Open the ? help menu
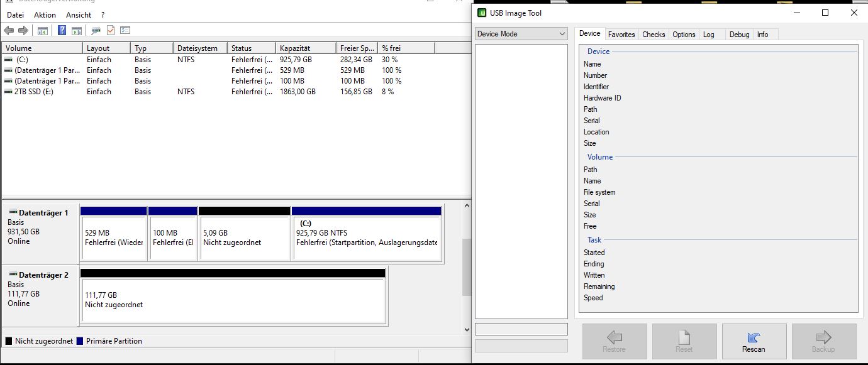Screen dimensions: 868x365 103,14
